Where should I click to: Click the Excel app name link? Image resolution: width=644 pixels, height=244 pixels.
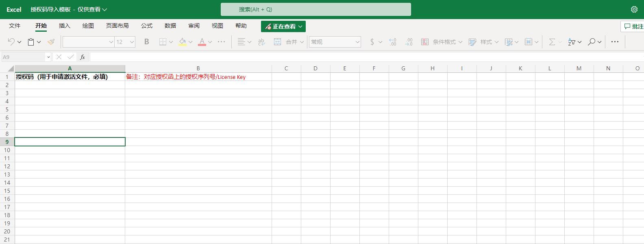pos(14,9)
